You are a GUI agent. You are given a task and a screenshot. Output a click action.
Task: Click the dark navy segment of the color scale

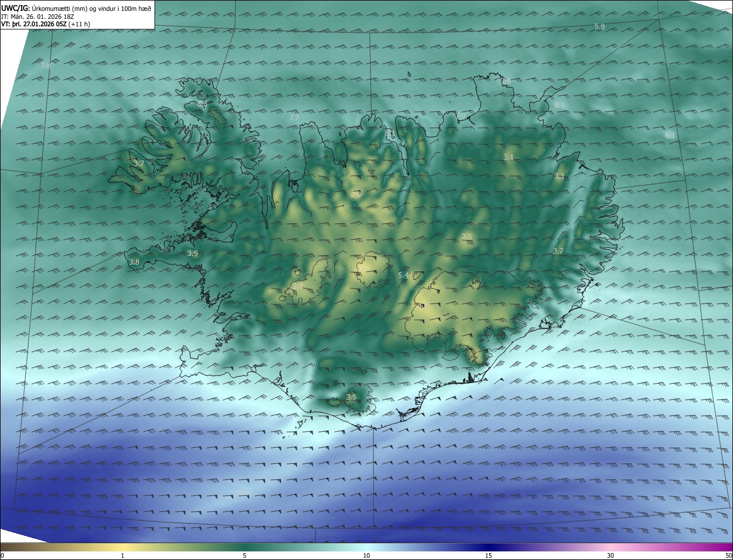(488, 547)
